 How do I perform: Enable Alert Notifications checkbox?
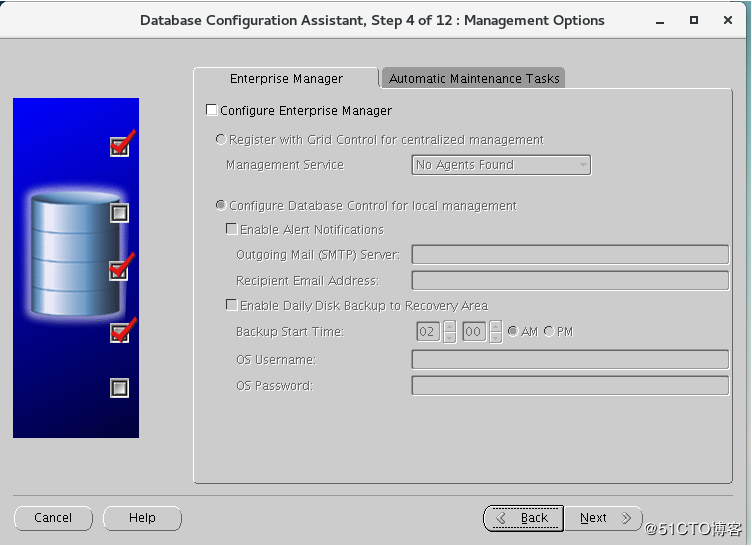pyautogui.click(x=232, y=229)
